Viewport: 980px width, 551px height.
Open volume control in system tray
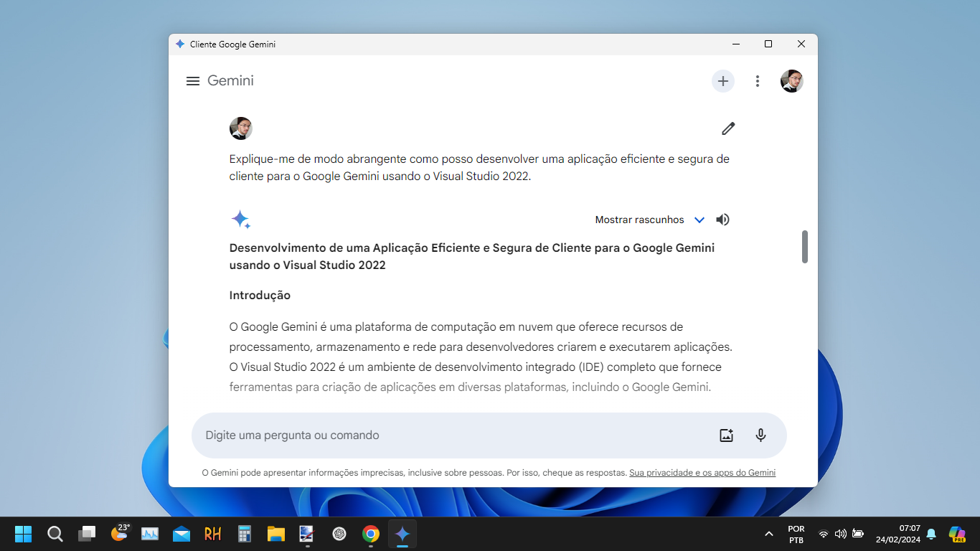pyautogui.click(x=840, y=534)
